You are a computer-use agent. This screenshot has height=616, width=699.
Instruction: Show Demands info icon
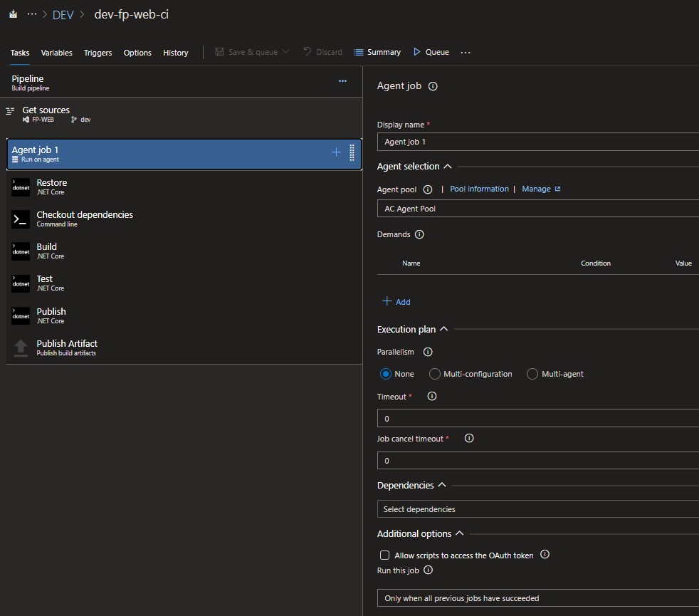point(419,234)
